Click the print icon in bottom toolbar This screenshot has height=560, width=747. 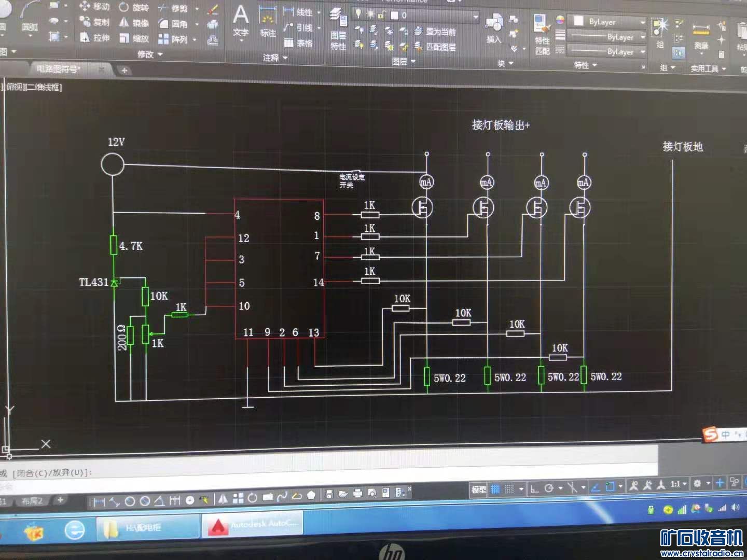357,494
